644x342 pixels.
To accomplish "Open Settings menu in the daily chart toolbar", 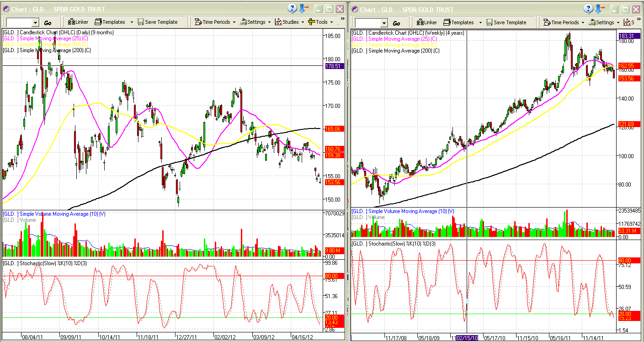I will (255, 22).
